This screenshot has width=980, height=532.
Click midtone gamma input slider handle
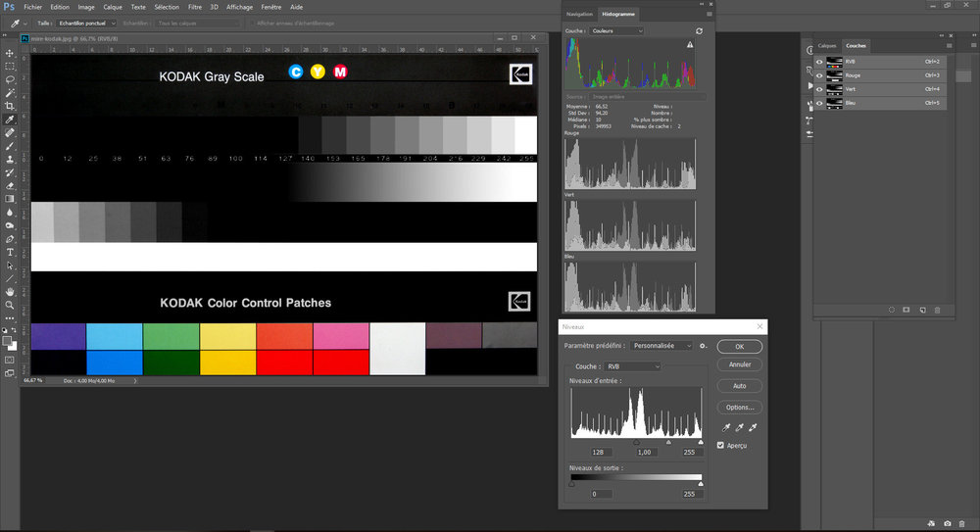[668, 442]
